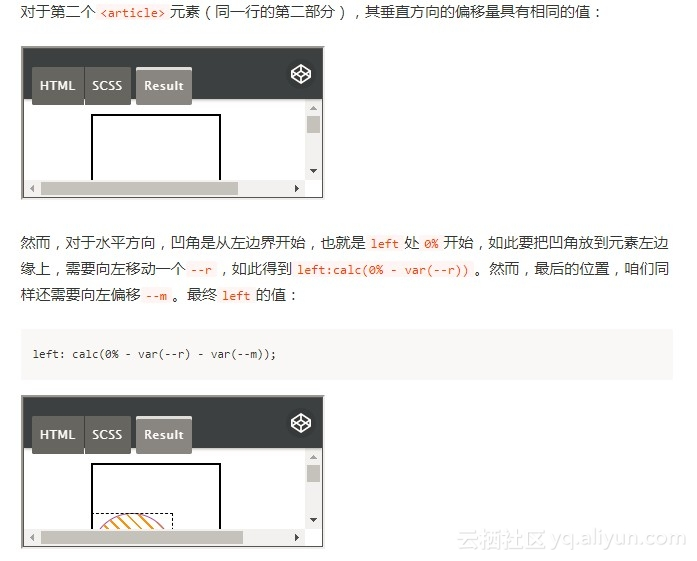Click the inline code '--m'
Viewport: 697px width, 561px height.
tap(156, 296)
